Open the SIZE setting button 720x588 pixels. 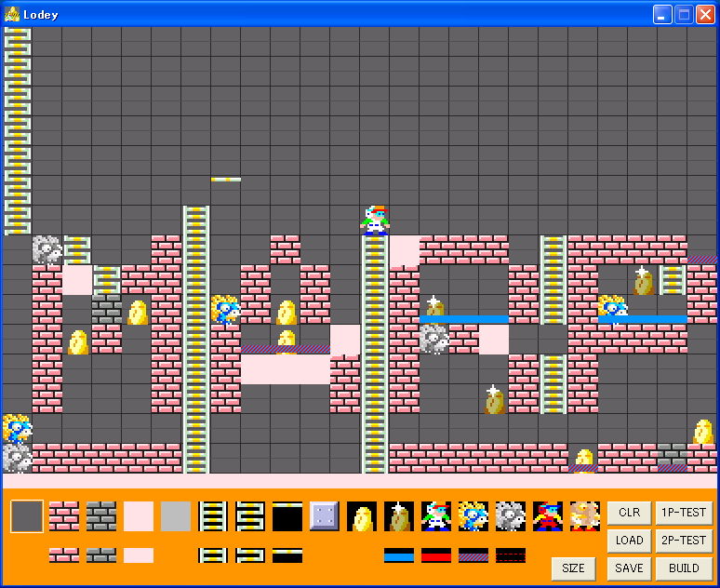pos(573,568)
